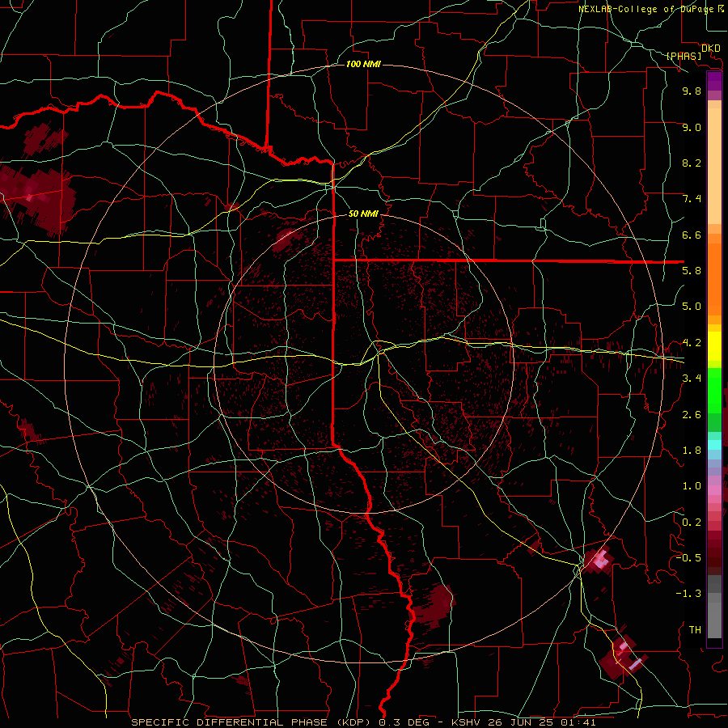Click the 1.0 scale value
The width and height of the screenshot is (728, 728).
pyautogui.click(x=692, y=486)
